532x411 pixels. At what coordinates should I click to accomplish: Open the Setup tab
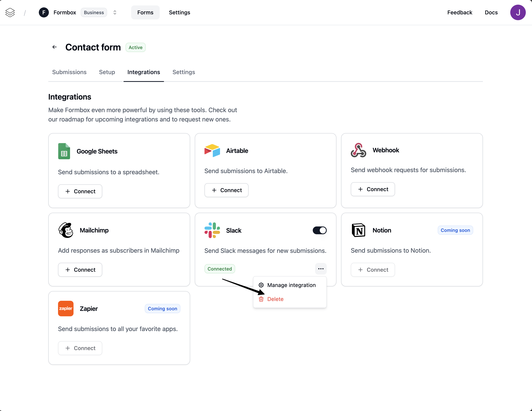(107, 72)
